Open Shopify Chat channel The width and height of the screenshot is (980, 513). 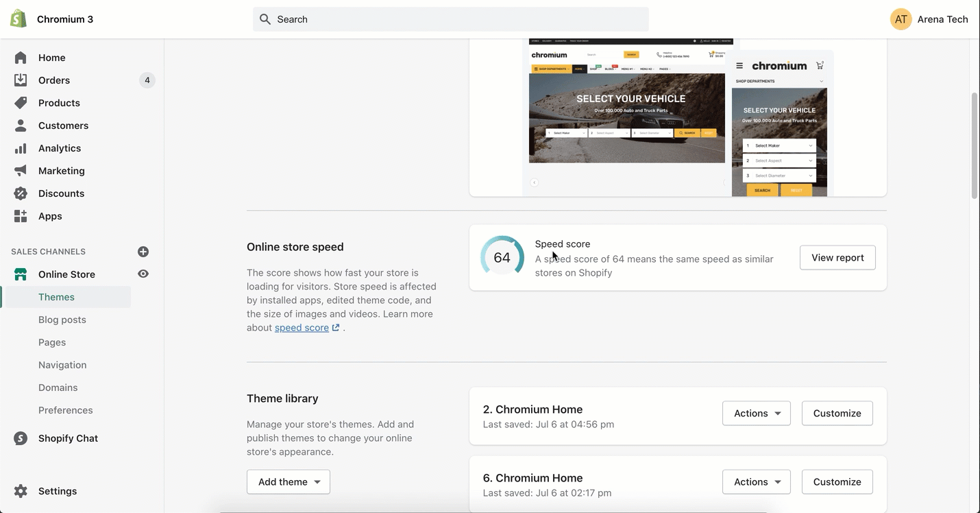[x=68, y=438]
